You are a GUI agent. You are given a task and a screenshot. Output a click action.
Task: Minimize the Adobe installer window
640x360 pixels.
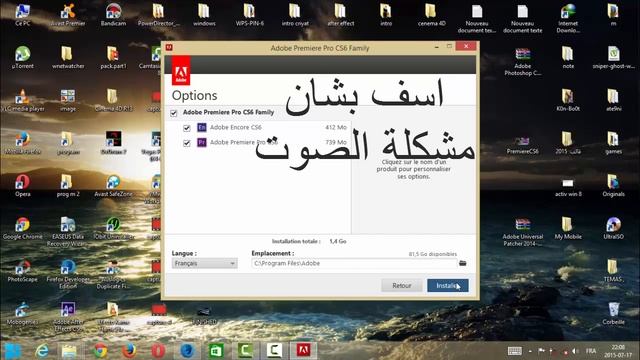[437, 47]
